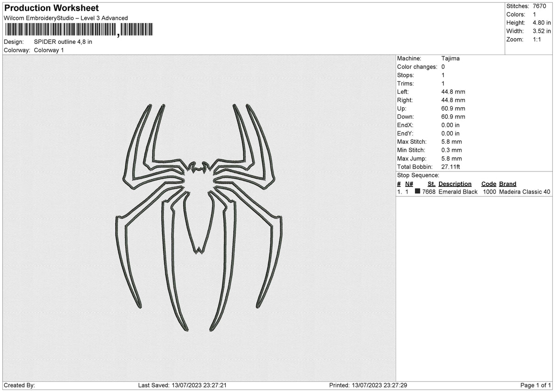555x392 pixels.
Task: Click the Stitches value 7670
Action: tap(540, 6)
